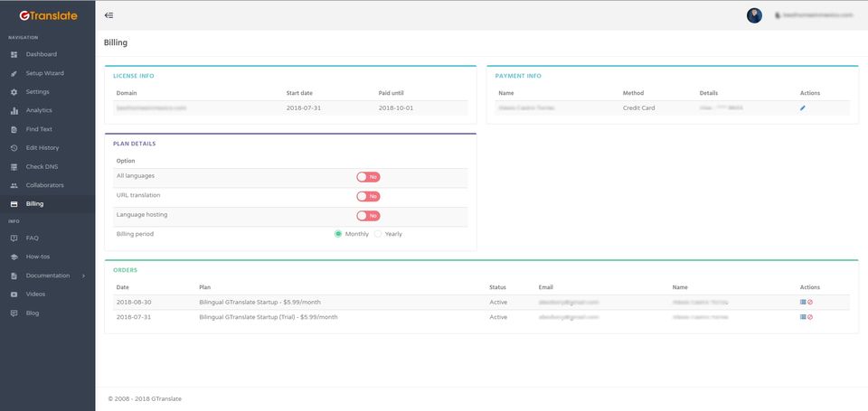This screenshot has width=868, height=411.
Task: Click the Analytics bar chart icon
Action: [x=14, y=110]
